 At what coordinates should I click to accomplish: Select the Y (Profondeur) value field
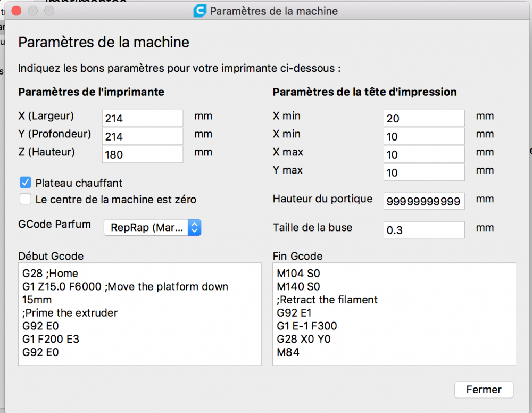coord(143,136)
